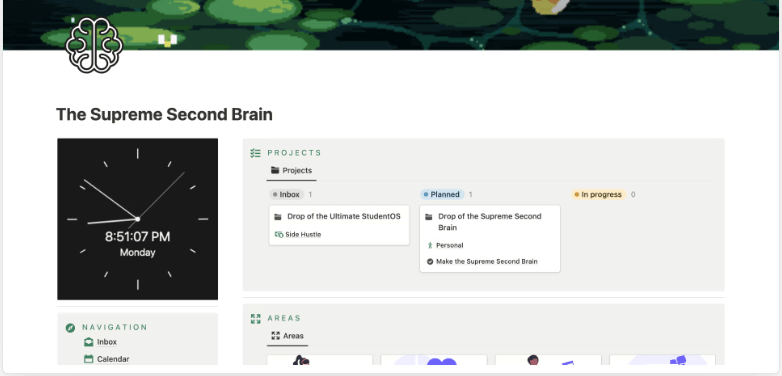Select the Areas view tab
782x376 pixels.
click(287, 336)
